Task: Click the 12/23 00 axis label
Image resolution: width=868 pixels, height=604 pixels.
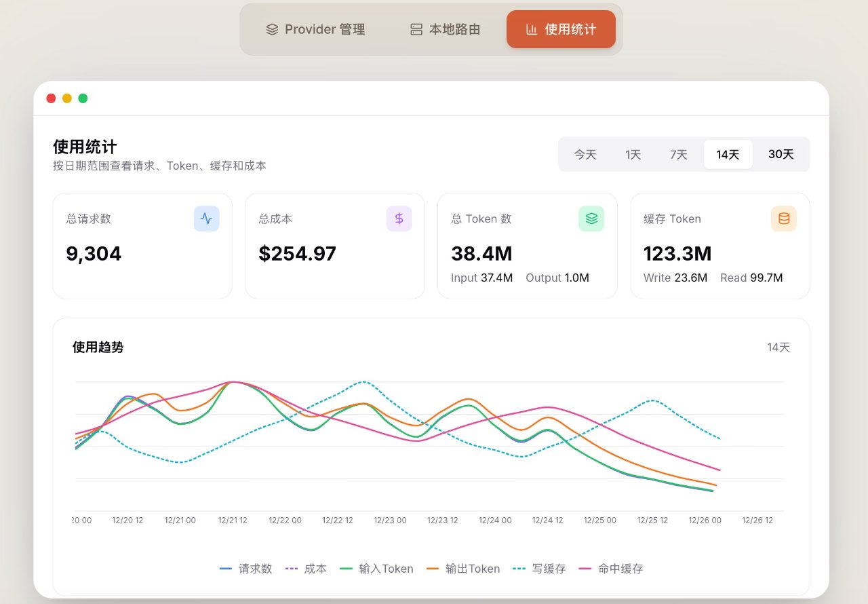Action: [x=390, y=521]
